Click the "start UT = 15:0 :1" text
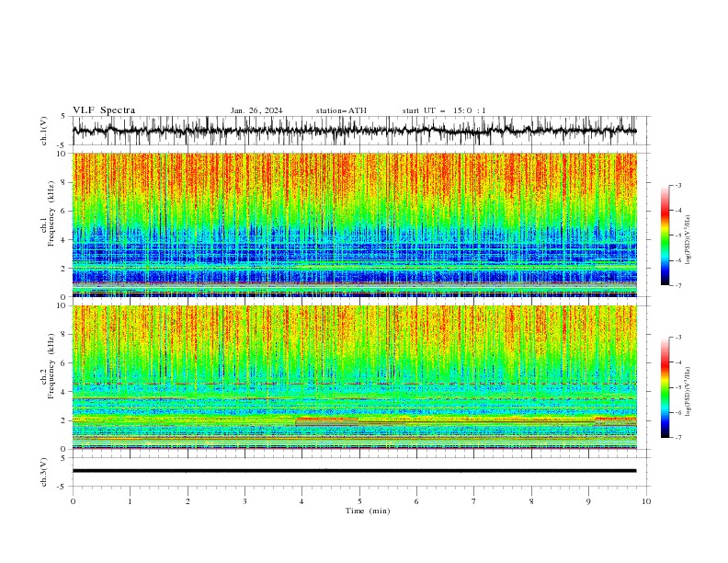This screenshot has height=563, width=728. tap(444, 110)
